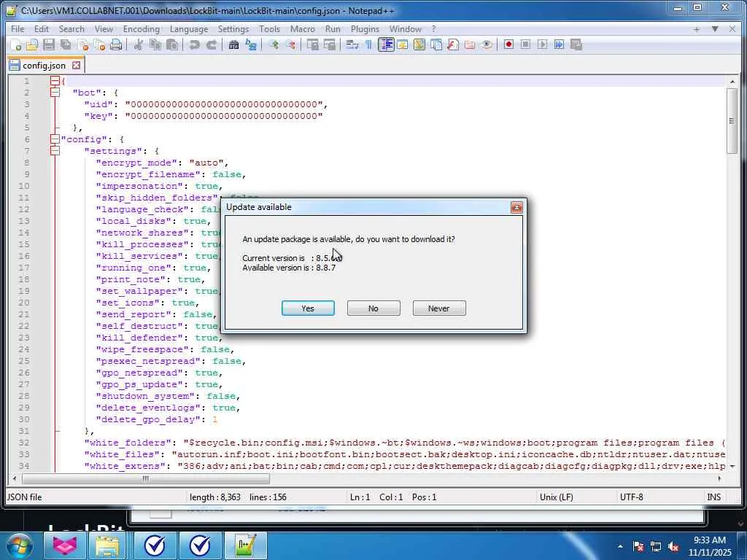Open the Language menu
This screenshot has height=560, width=747.
(189, 29)
